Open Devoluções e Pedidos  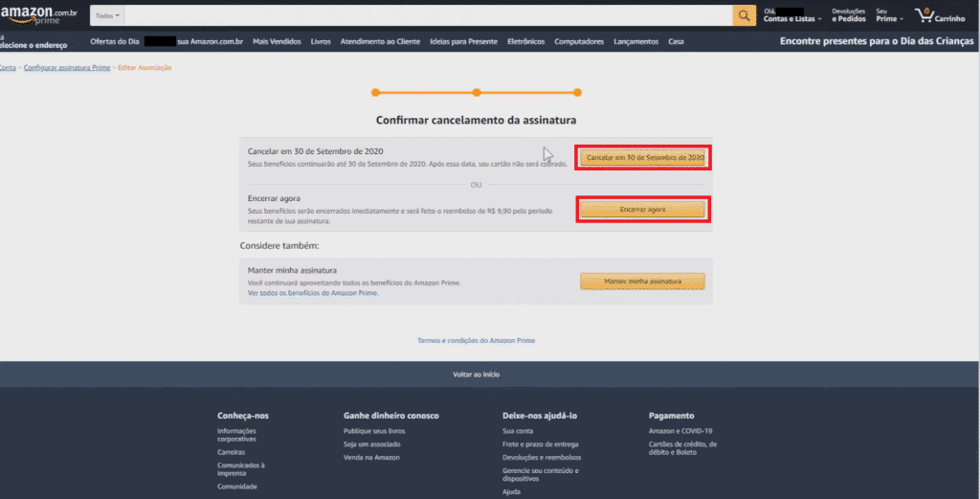point(848,15)
